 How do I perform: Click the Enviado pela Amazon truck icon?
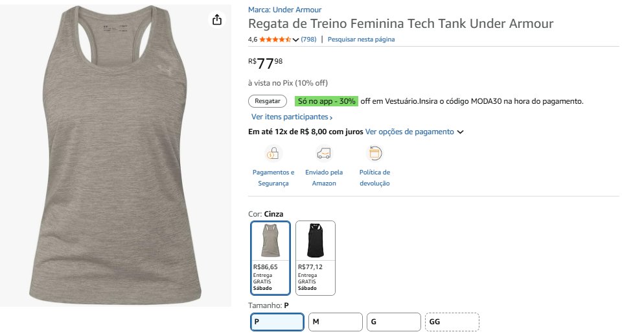[x=324, y=154]
